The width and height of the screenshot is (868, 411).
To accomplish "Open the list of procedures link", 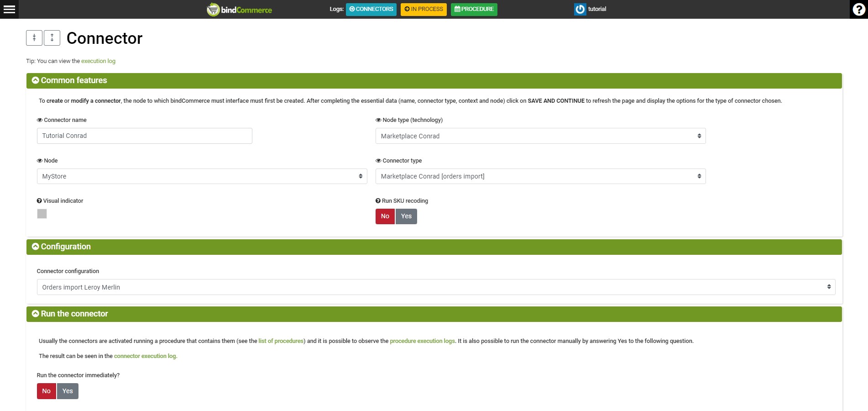I will click(281, 341).
